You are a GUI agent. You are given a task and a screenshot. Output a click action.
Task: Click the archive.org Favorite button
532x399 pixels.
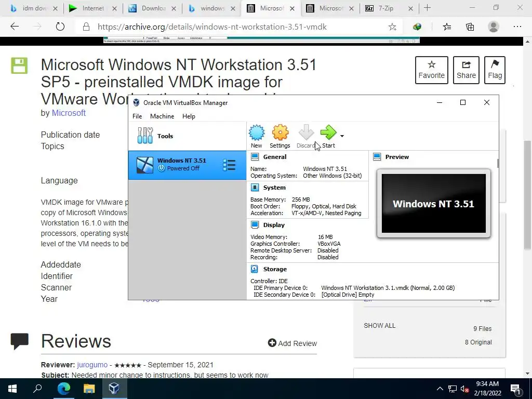432,70
